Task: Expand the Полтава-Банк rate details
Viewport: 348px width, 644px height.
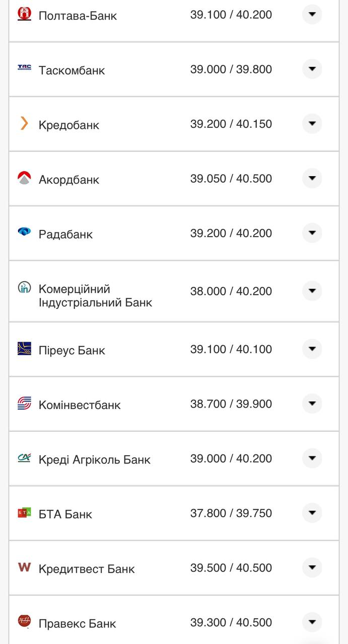Action: (312, 14)
